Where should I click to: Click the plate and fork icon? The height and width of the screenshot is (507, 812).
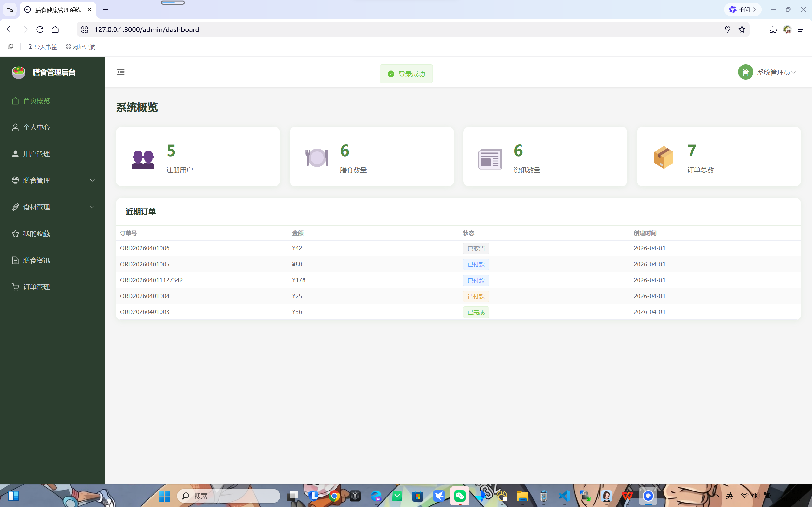(317, 157)
